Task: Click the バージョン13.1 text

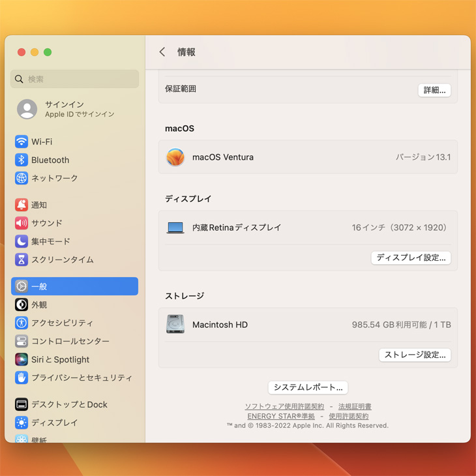Action: (423, 157)
